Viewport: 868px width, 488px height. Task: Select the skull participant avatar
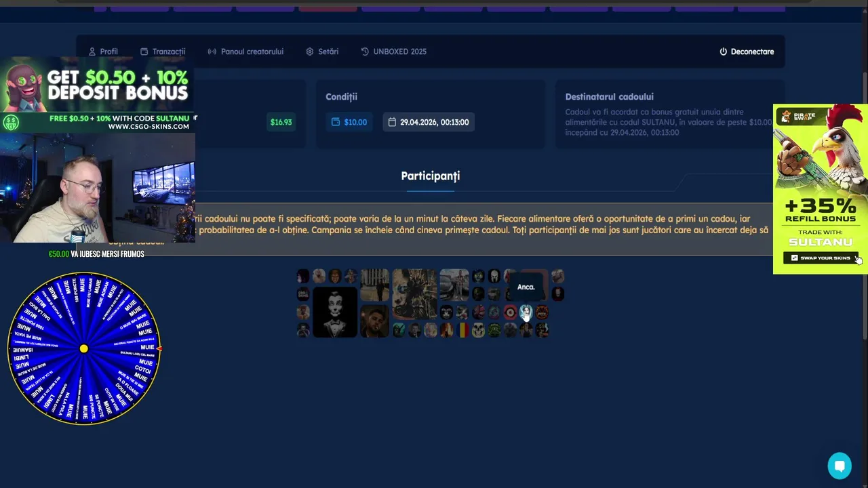coord(478,330)
